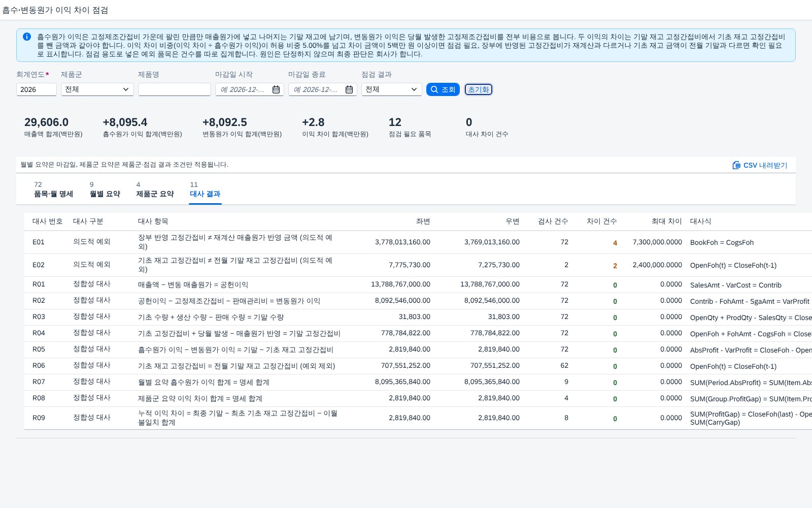The height and width of the screenshot is (508, 812).
Task: Click the R02 row number cell
Action: click(x=39, y=301)
